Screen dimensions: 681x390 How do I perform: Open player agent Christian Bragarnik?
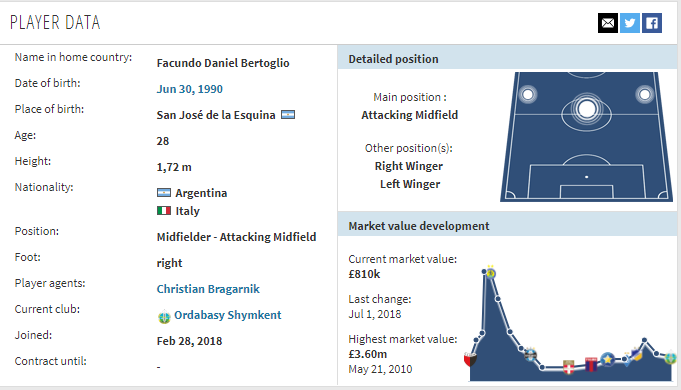point(208,289)
